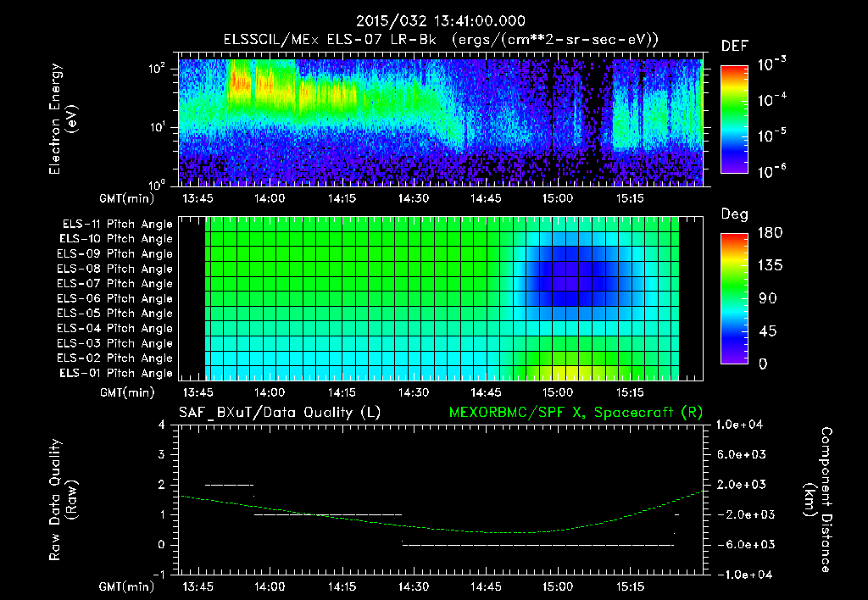Click the ELS-07 Pitch Angle row label
This screenshot has width=868, height=600.
coord(115,283)
